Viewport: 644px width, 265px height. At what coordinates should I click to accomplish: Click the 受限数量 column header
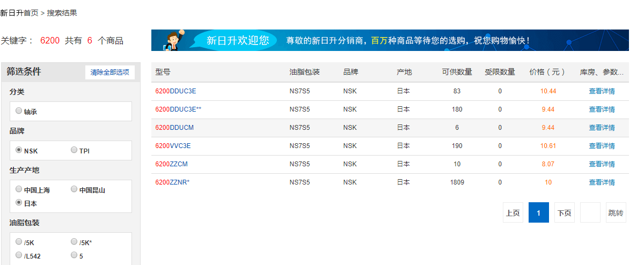pos(500,72)
